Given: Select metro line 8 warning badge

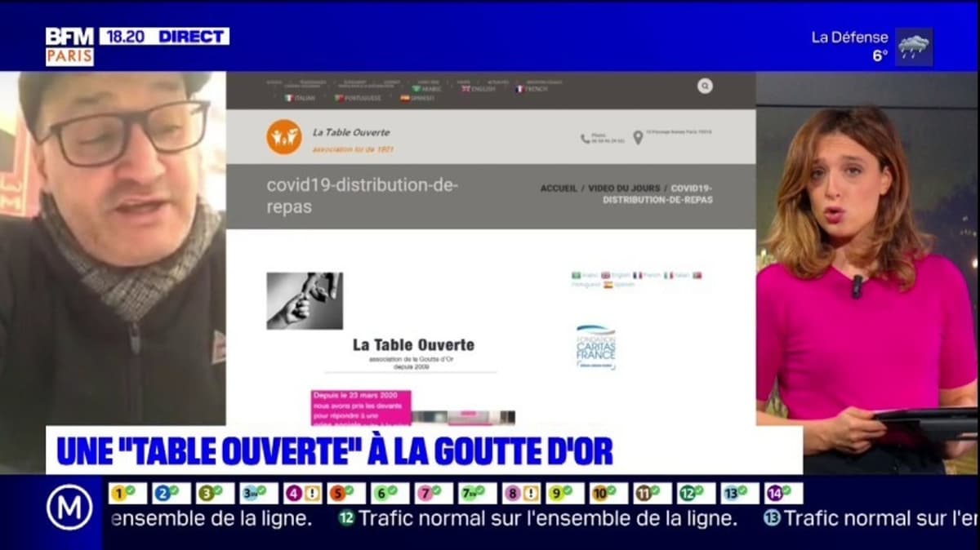Looking at the screenshot, I should click(521, 493).
